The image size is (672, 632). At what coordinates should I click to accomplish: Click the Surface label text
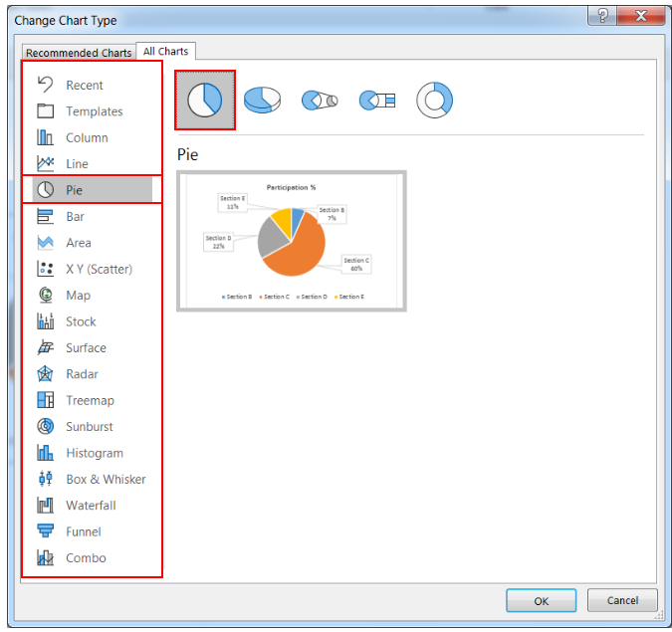point(86,348)
